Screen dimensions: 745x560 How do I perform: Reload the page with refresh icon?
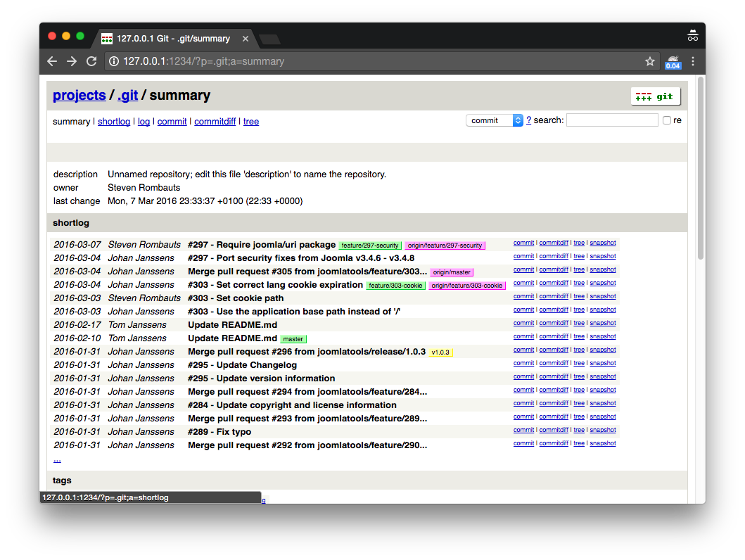(91, 61)
